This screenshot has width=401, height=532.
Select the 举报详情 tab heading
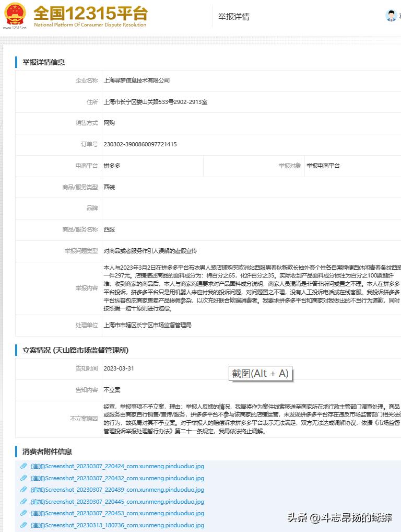click(x=234, y=17)
